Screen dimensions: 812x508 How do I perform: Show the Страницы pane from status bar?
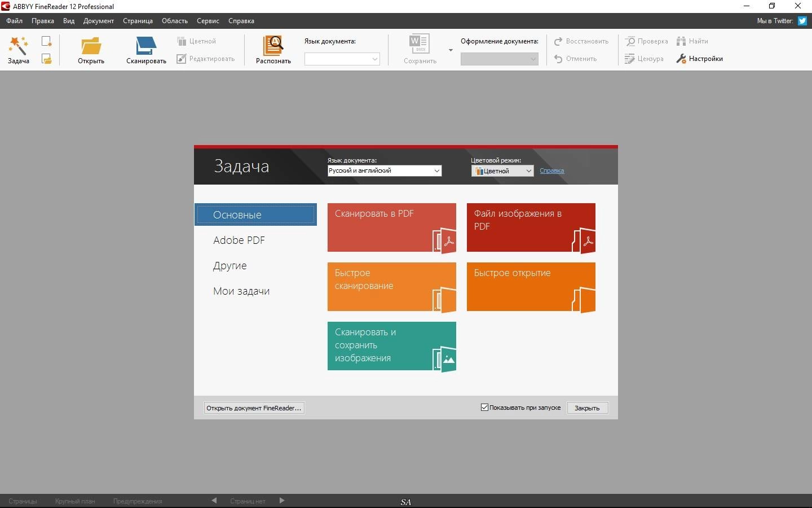click(x=23, y=501)
